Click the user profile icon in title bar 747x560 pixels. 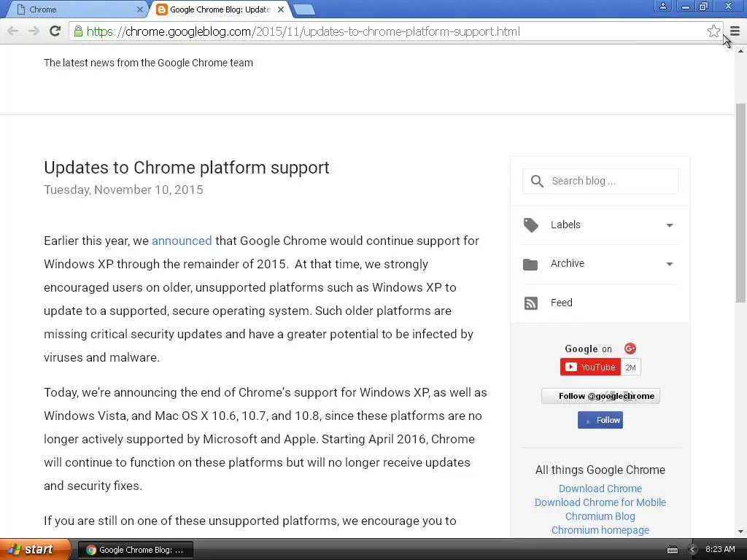pyautogui.click(x=662, y=6)
